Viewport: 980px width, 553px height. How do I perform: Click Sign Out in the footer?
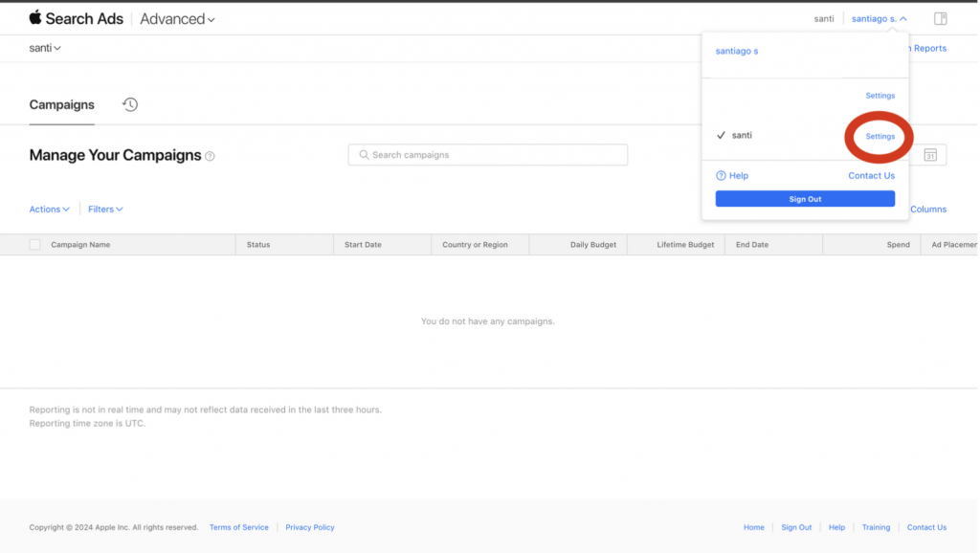tap(796, 527)
